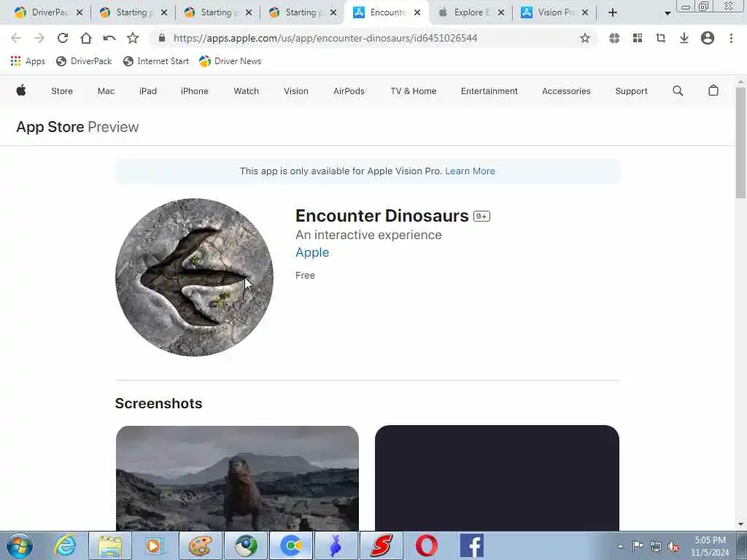Open Paint palette taskbar icon
Image resolution: width=747 pixels, height=560 pixels.
(x=200, y=545)
